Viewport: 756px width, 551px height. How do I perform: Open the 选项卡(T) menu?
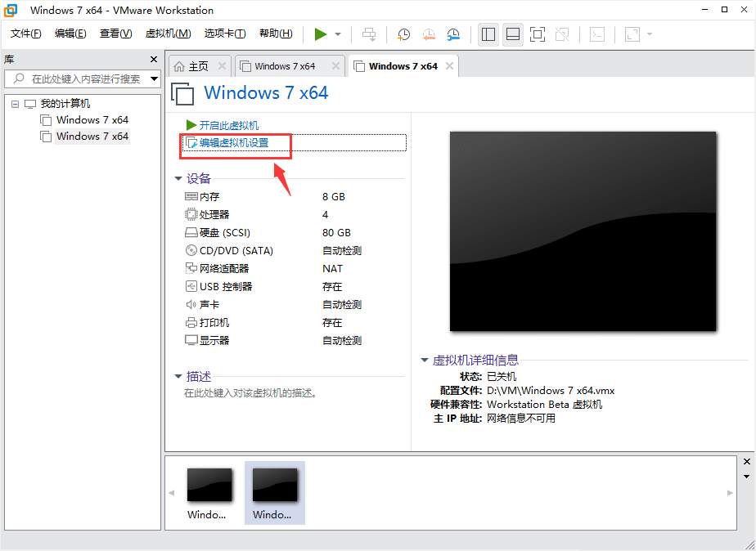pyautogui.click(x=225, y=34)
